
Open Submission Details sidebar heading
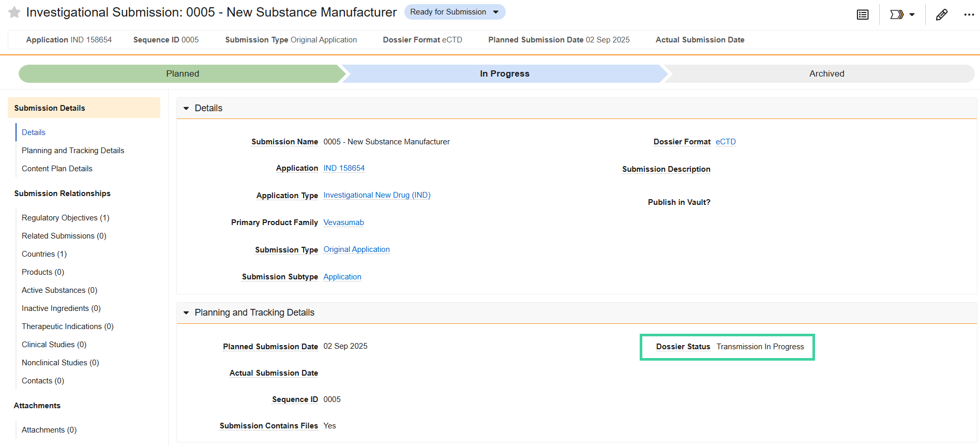(x=84, y=108)
